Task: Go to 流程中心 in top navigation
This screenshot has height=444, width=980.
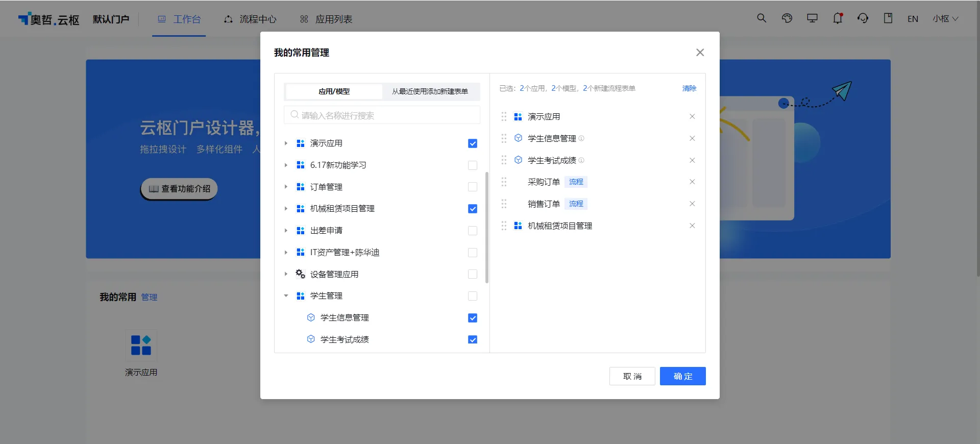Action: [250, 19]
